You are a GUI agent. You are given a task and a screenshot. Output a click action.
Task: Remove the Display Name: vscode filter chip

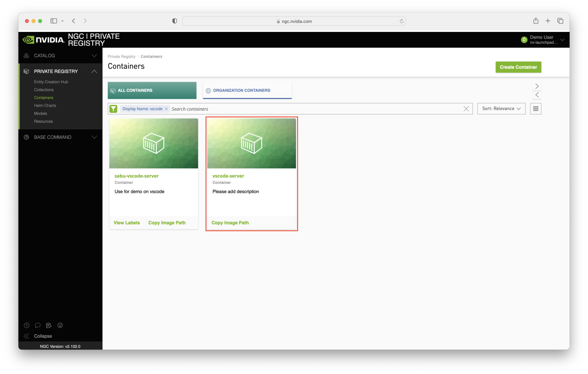point(166,109)
